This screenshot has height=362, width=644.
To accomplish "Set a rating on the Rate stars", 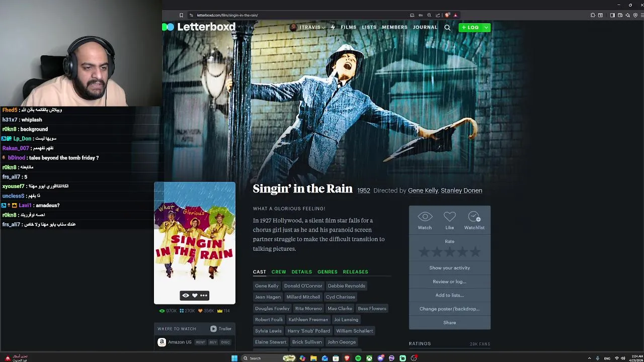I will click(449, 252).
